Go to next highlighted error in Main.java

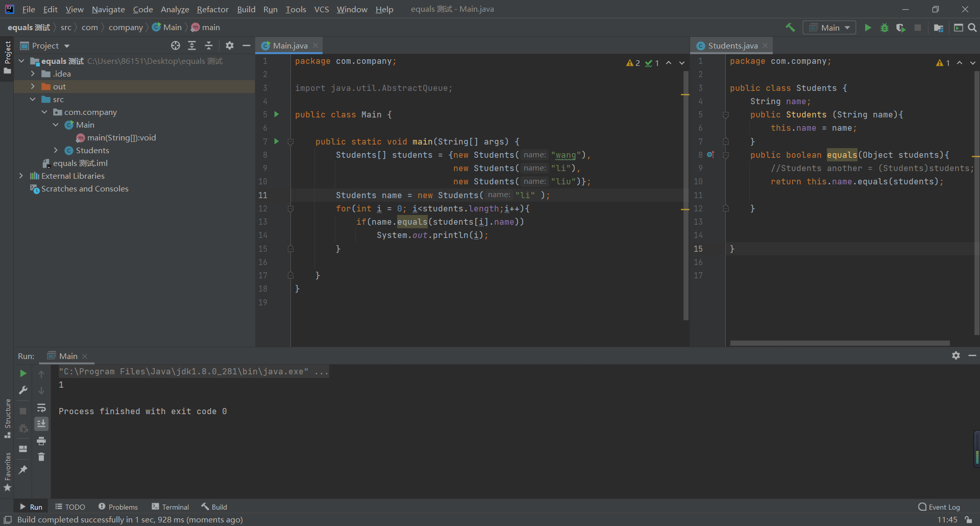tap(682, 63)
